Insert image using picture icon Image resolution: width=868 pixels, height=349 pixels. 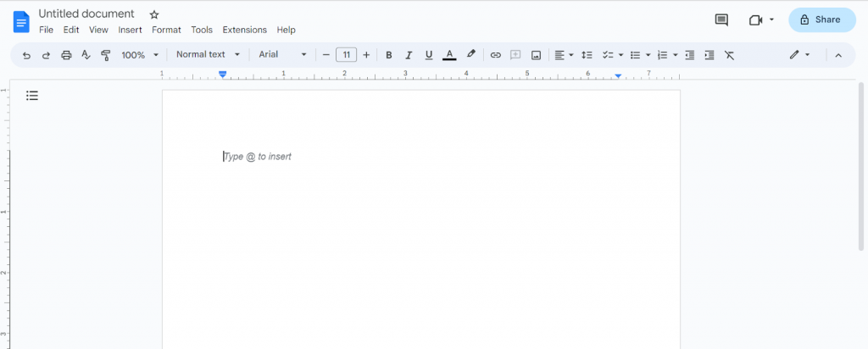click(536, 55)
